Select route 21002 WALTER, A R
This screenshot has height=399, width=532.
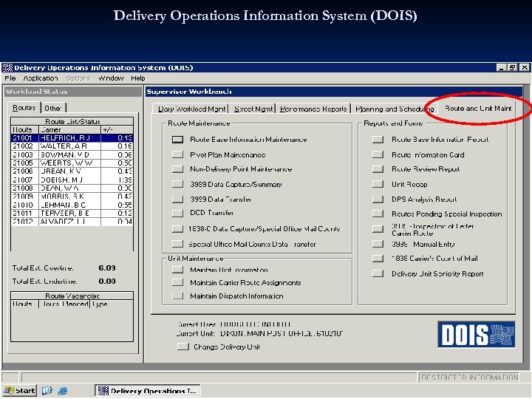[72, 146]
